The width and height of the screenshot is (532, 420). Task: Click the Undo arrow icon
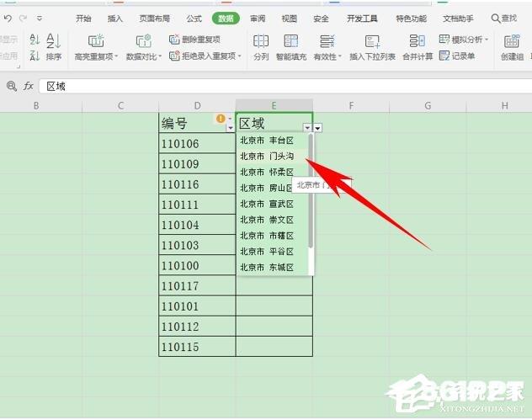(8, 19)
